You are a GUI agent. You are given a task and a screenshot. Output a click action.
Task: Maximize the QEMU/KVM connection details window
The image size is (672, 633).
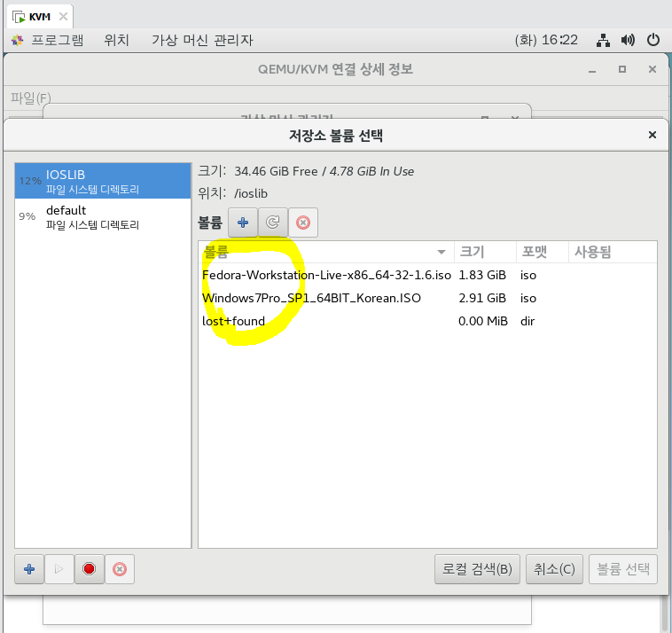(622, 69)
